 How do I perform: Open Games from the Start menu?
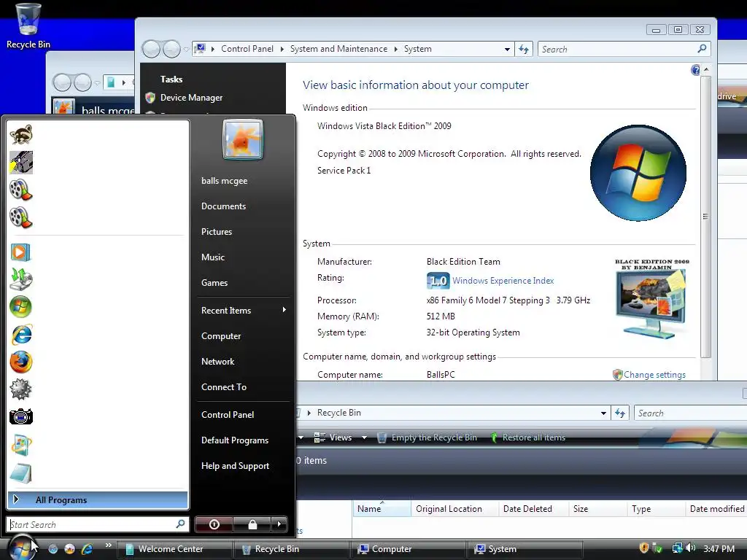pyautogui.click(x=214, y=283)
